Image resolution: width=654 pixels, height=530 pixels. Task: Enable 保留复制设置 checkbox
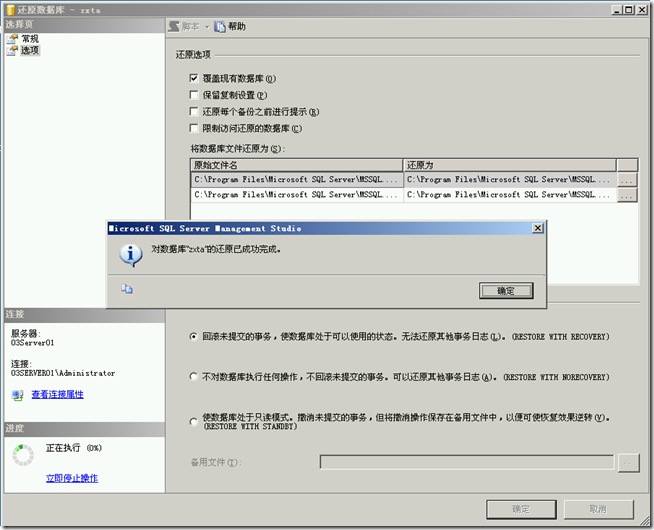[x=194, y=95]
